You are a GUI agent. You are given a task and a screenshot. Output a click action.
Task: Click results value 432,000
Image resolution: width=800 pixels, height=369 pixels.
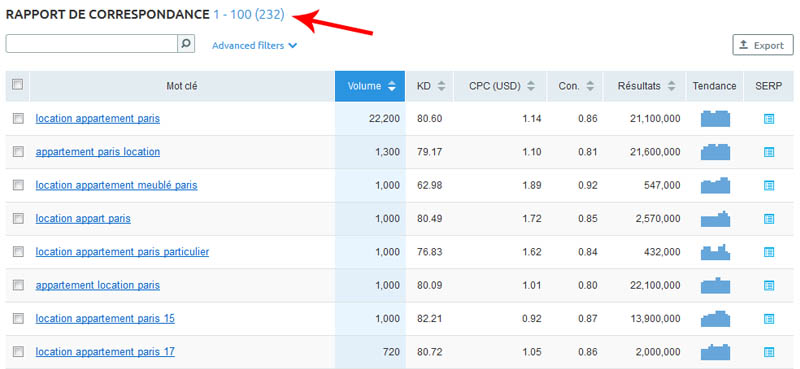[662, 252]
